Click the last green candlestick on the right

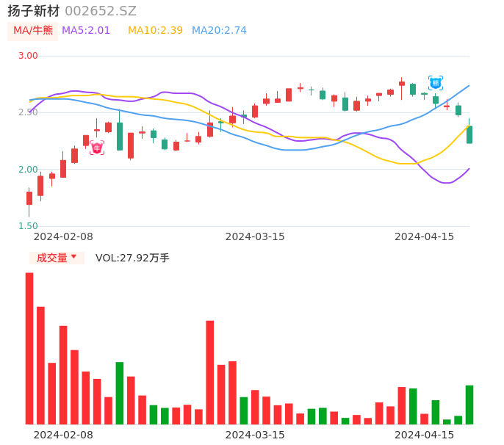pyautogui.click(x=469, y=134)
